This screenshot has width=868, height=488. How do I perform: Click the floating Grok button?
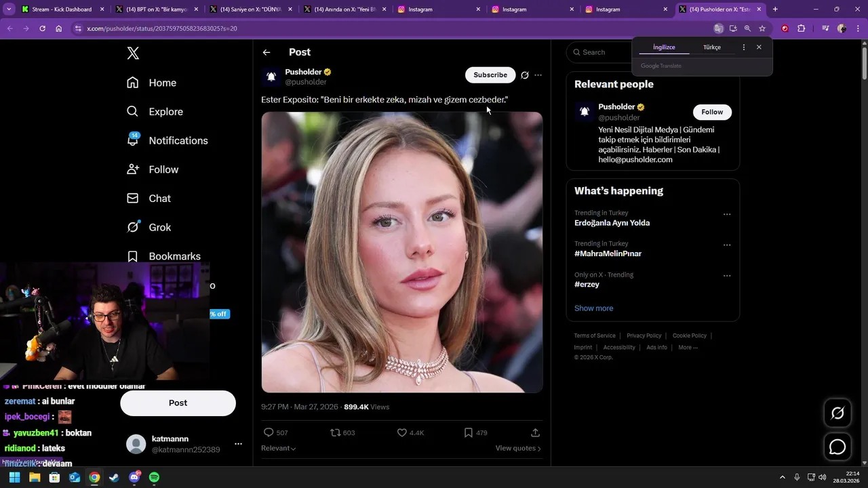click(837, 413)
